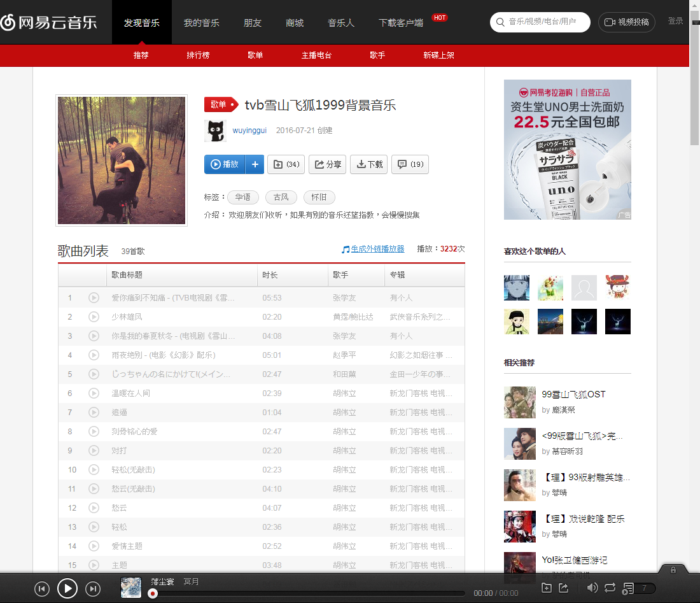This screenshot has width=700, height=603.
Task: Play song 14 爱情主题
Action: [x=94, y=546]
